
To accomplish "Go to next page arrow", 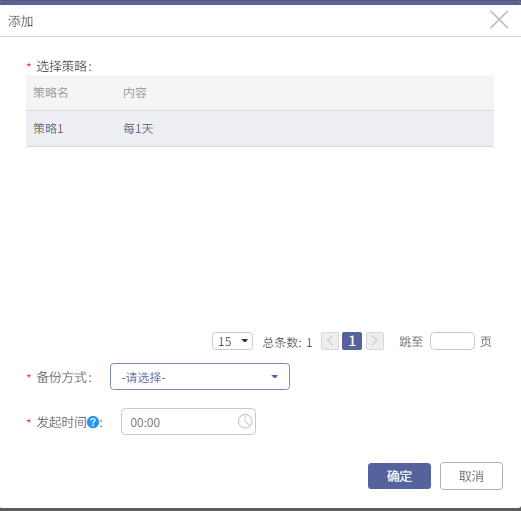I will (375, 341).
